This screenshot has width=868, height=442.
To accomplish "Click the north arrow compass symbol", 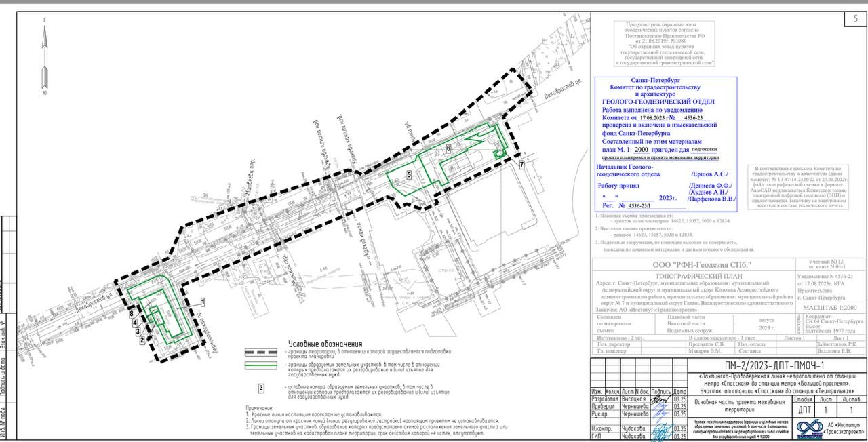I will (45, 58).
